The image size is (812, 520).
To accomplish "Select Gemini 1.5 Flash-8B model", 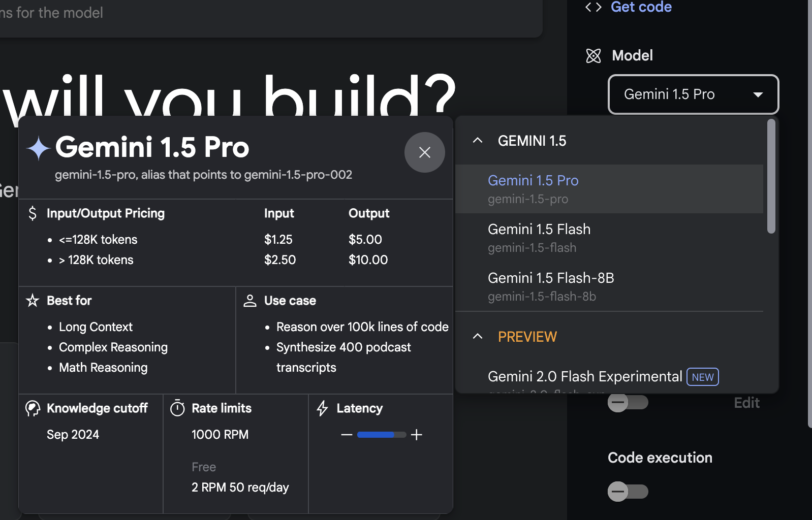I will click(x=609, y=286).
